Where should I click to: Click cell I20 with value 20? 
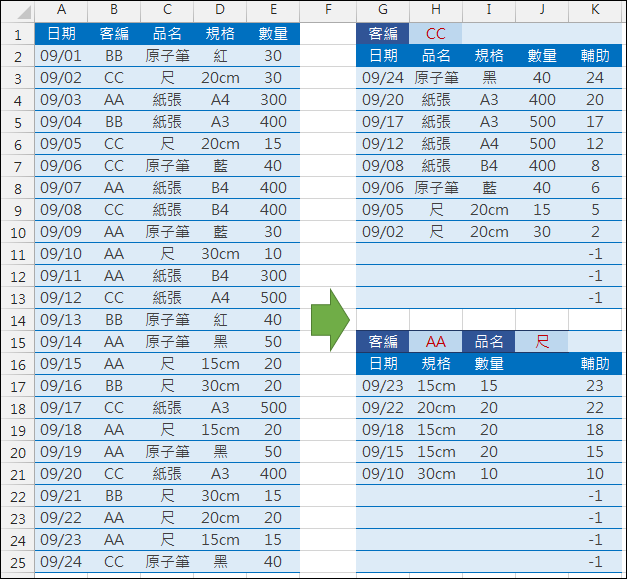pyautogui.click(x=489, y=451)
